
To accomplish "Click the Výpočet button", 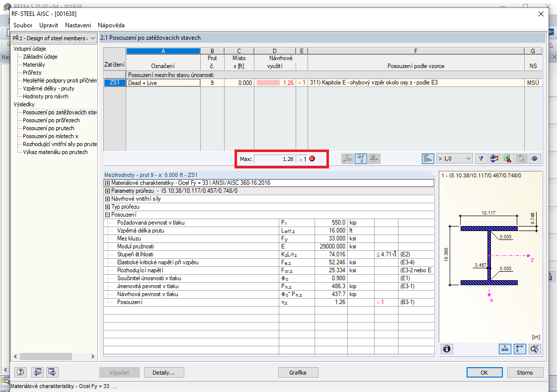I will coord(119,373).
